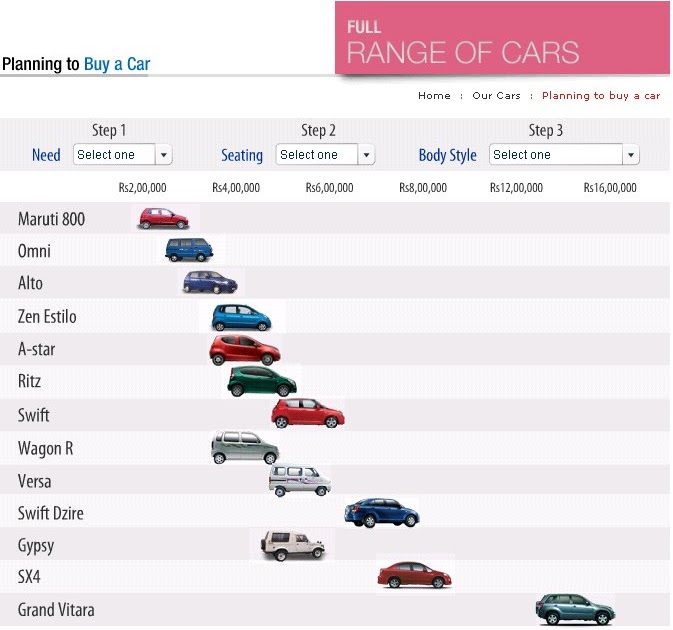
Task: Open the Body Style dropdown in Step 3
Action: (564, 154)
